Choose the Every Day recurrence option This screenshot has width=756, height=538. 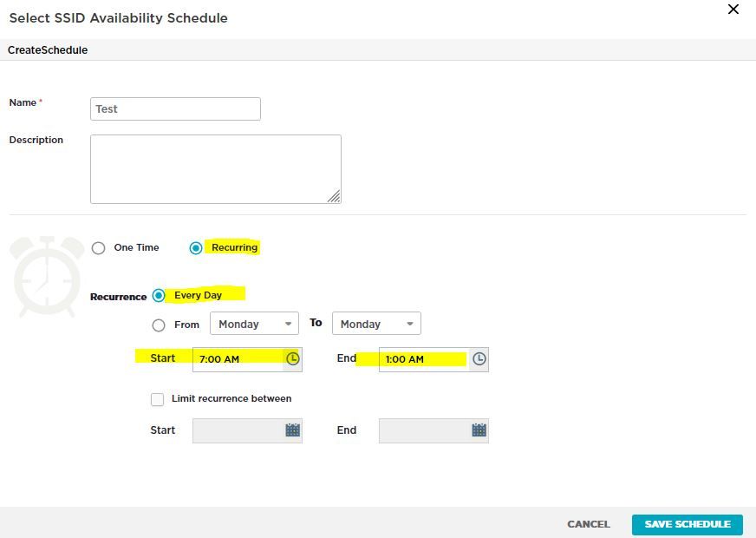click(x=159, y=295)
